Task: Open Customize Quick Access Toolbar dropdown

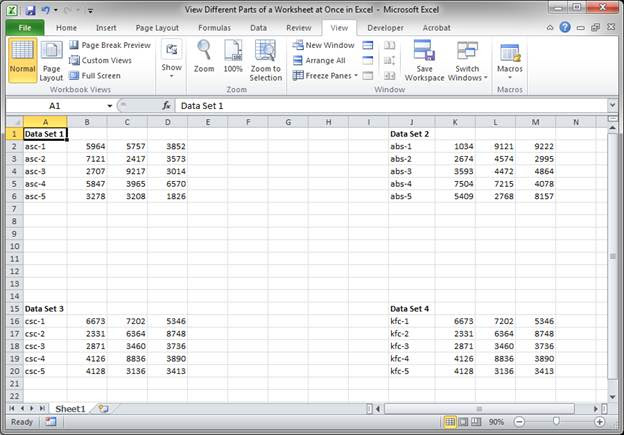Action: 90,11
